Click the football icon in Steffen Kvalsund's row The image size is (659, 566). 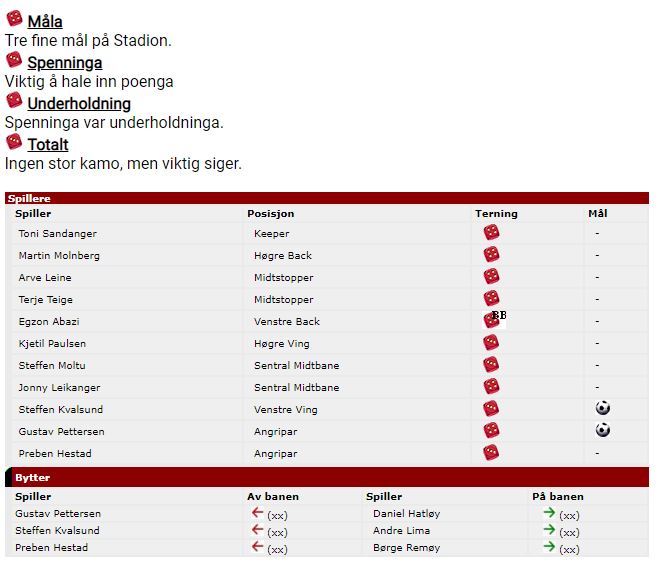[603, 408]
